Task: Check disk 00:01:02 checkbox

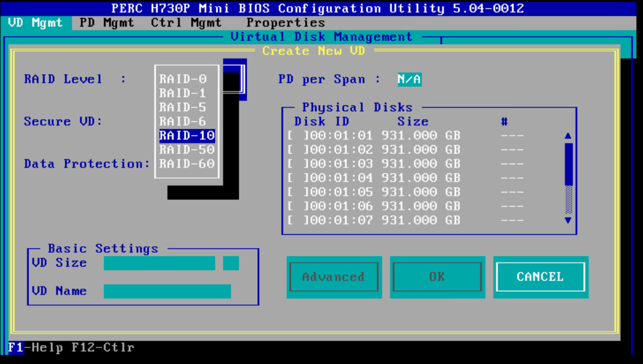Action: (x=298, y=150)
